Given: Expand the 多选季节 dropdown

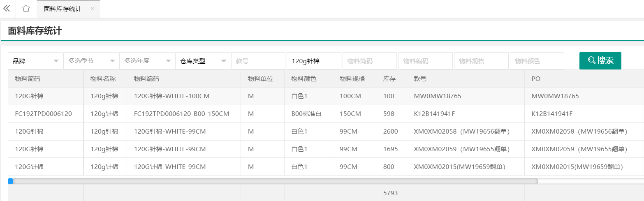Looking at the screenshot, I should [x=91, y=61].
